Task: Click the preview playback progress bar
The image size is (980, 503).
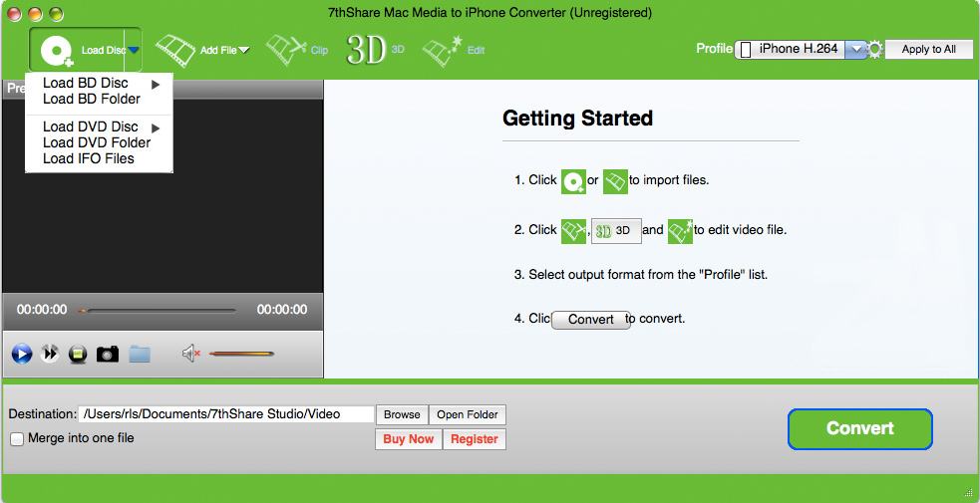Action: click(157, 310)
